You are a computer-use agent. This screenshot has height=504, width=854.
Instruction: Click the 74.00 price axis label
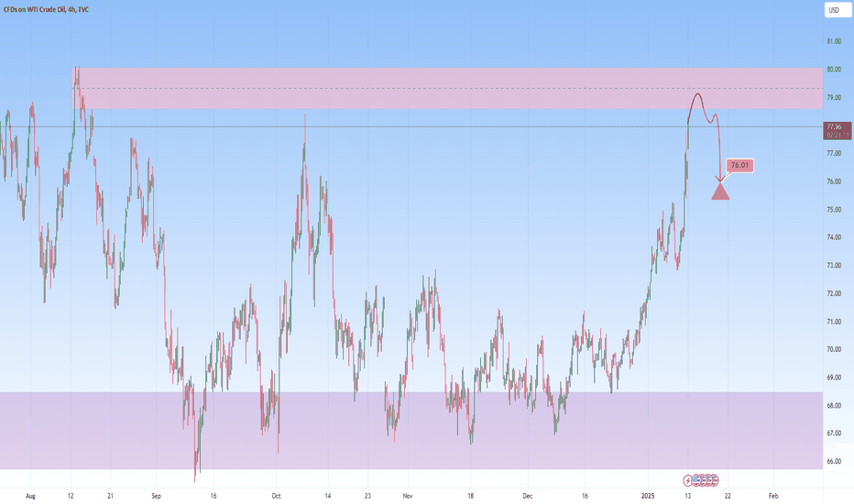(834, 237)
